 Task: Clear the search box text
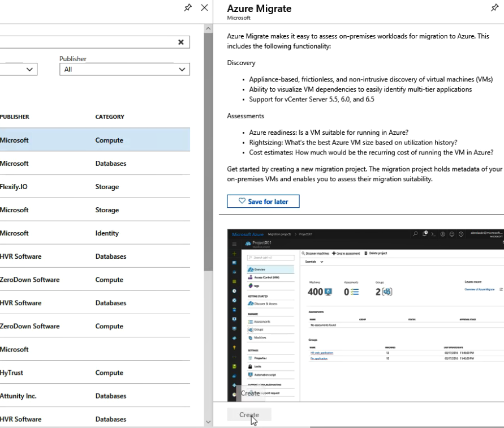[x=181, y=42]
